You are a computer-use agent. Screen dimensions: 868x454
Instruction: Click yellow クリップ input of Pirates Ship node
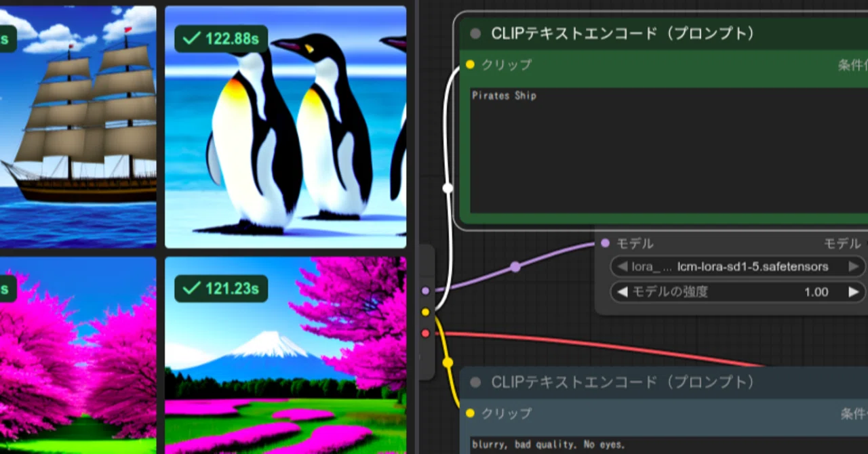click(x=470, y=64)
